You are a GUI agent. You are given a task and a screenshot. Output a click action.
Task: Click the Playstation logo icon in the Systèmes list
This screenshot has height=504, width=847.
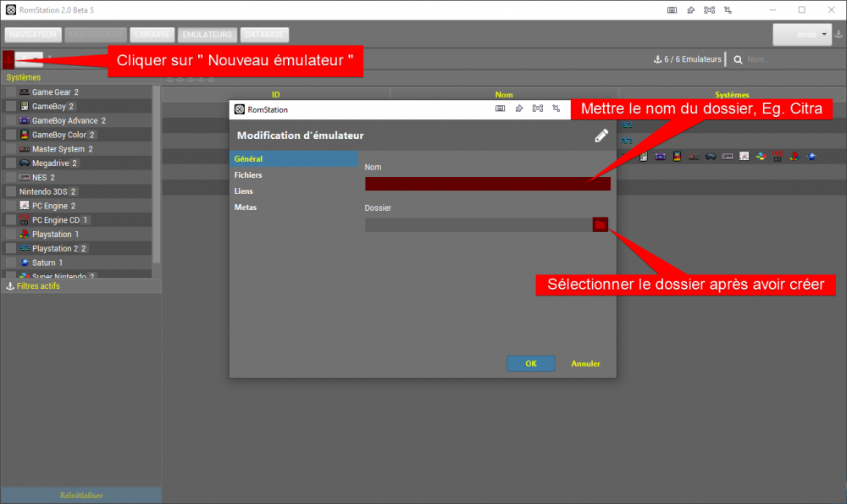[25, 234]
